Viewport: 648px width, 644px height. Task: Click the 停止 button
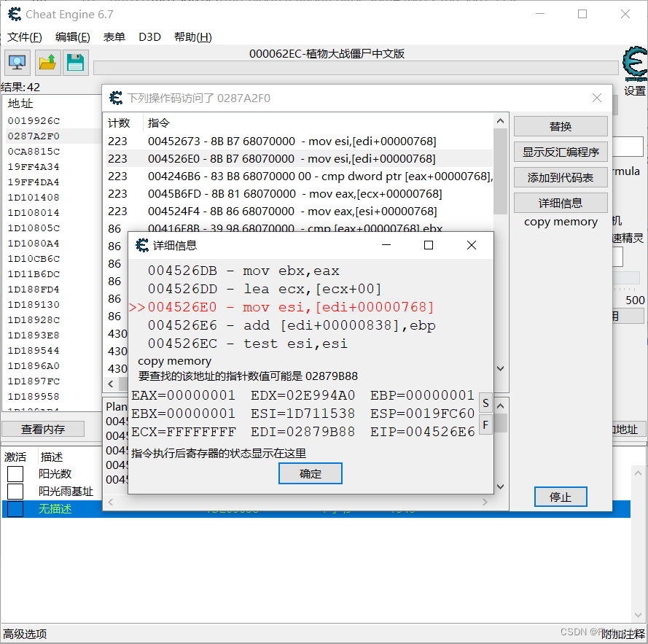[x=561, y=497]
